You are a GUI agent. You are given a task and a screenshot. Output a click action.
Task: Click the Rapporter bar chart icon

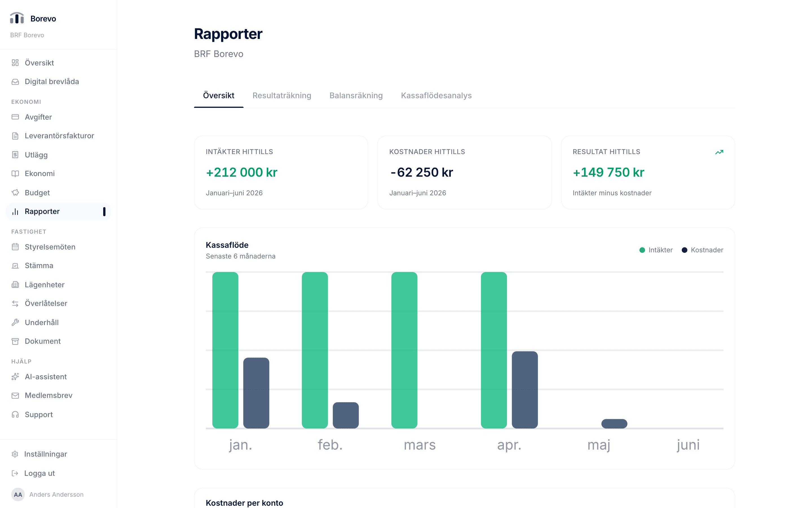point(15,212)
